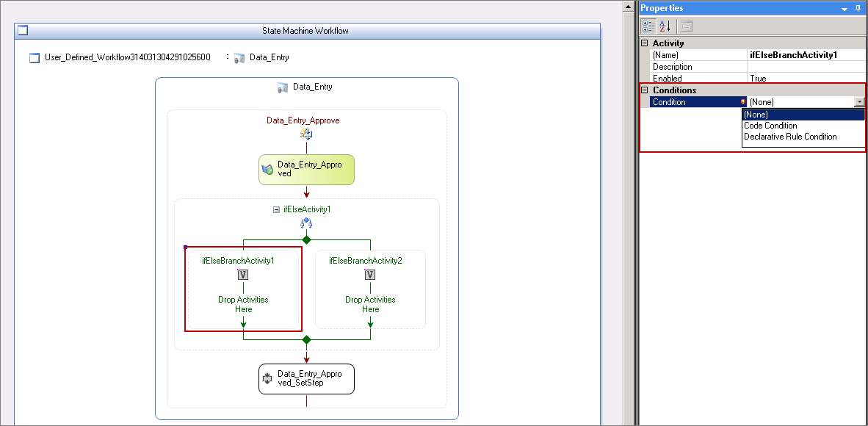Select the Data_Entry_Approved activity box
Image resolution: width=868 pixels, height=426 pixels.
click(x=307, y=170)
